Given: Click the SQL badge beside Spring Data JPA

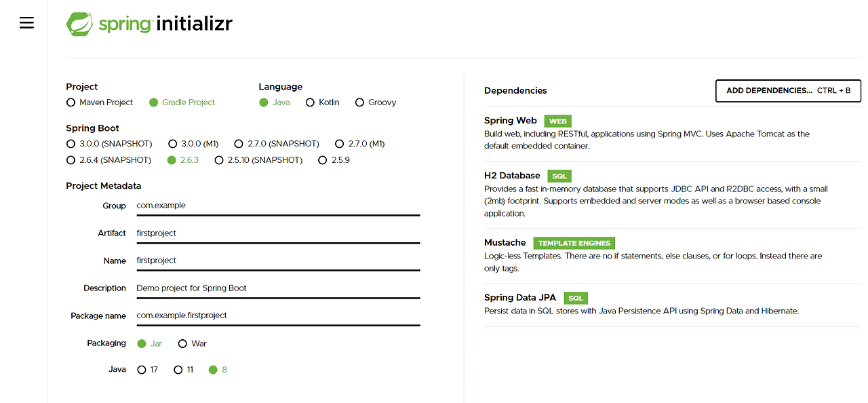Looking at the screenshot, I should click(575, 298).
